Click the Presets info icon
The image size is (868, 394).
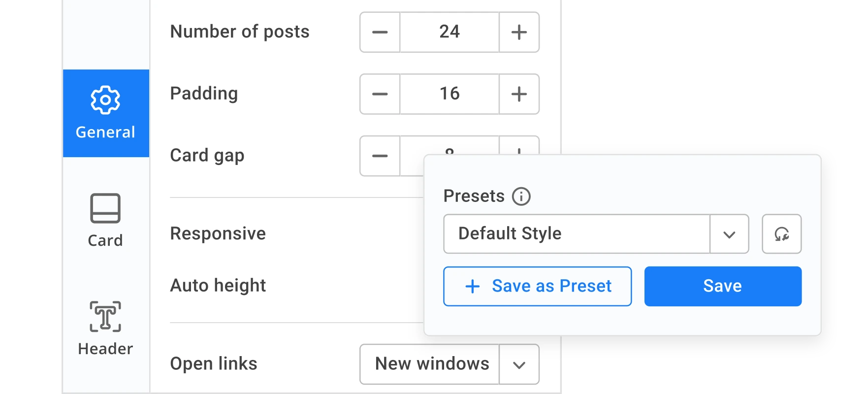coord(521,197)
